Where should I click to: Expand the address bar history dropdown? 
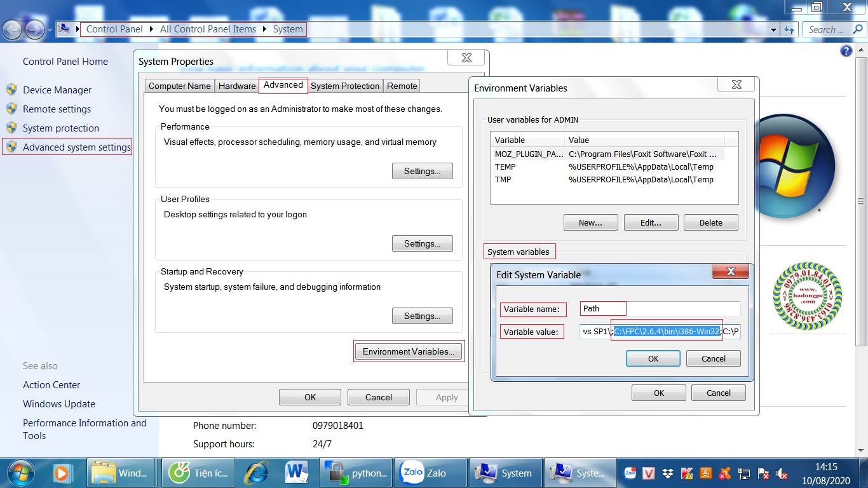click(773, 29)
